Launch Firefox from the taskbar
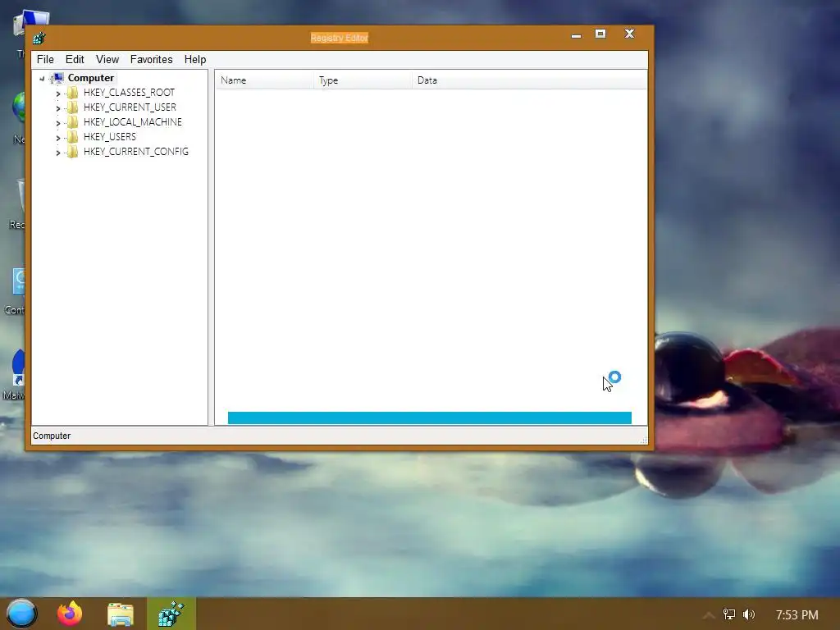 (70, 614)
